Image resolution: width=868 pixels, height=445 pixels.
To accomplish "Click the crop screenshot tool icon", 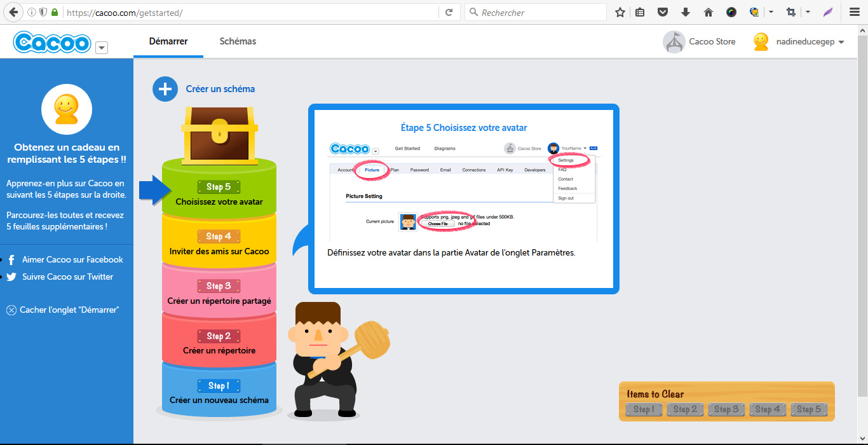I will (x=791, y=12).
